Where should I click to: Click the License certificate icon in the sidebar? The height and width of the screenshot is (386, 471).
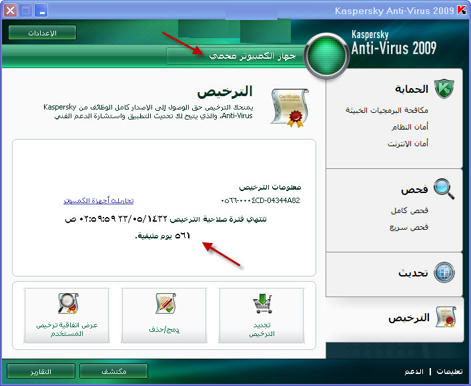(446, 317)
